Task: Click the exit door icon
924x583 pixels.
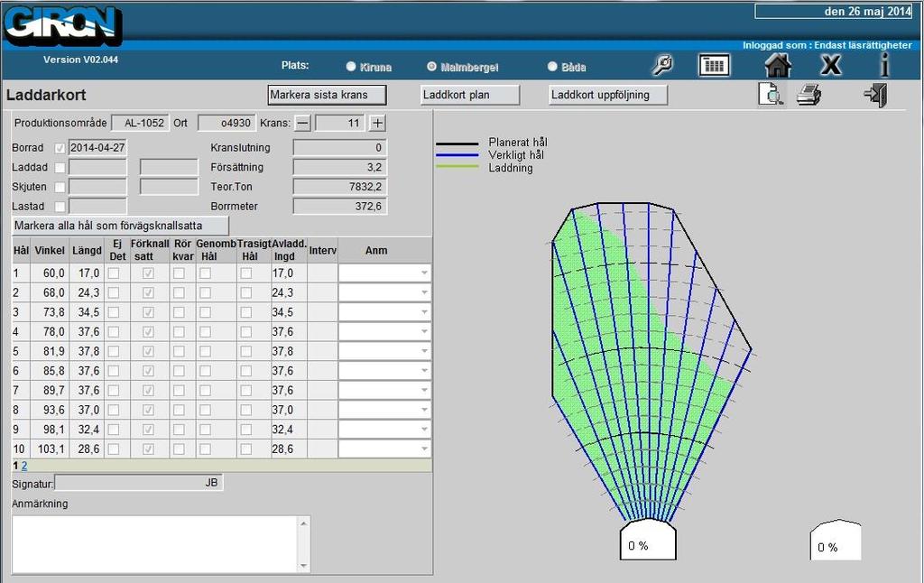Action: (x=875, y=95)
